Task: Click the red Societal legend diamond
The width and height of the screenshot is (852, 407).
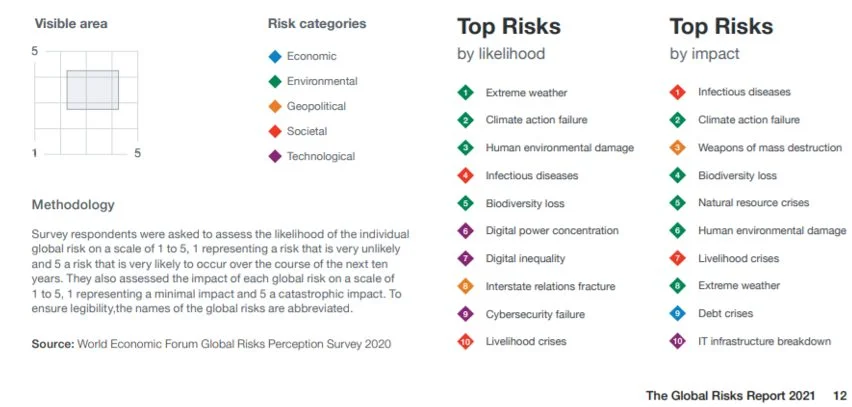Action: click(274, 131)
